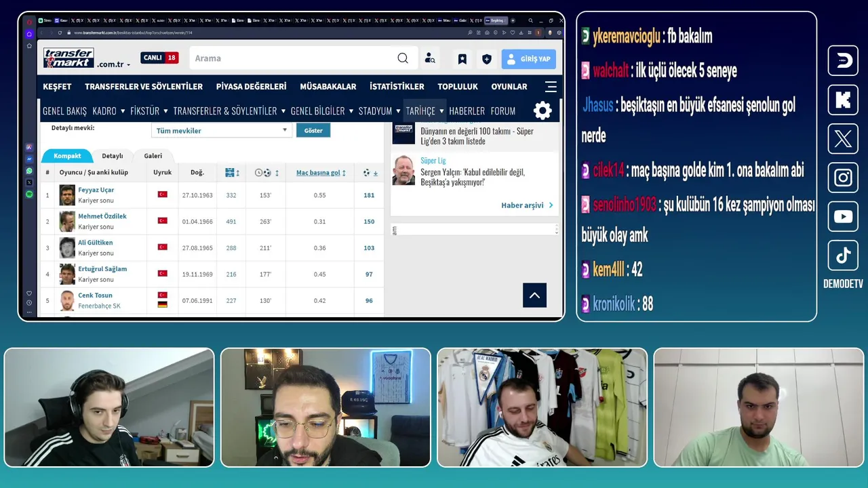The image size is (868, 488).
Task: Click goal total 181 for Feyyaz Uçar
Action: [x=369, y=195]
